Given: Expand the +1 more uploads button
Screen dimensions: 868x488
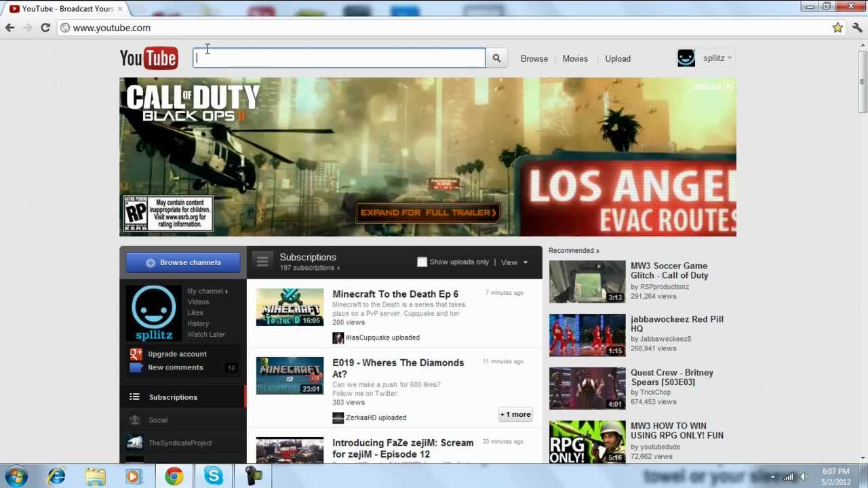Looking at the screenshot, I should [515, 414].
